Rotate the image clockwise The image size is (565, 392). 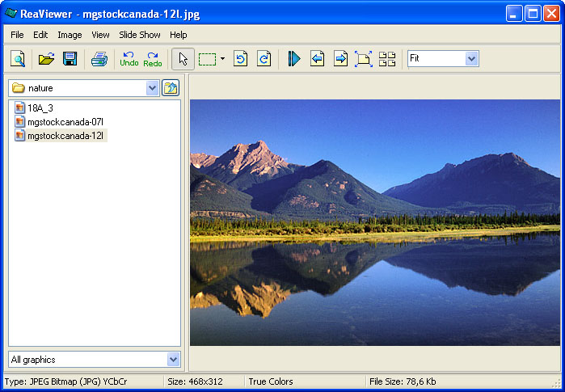[x=264, y=59]
